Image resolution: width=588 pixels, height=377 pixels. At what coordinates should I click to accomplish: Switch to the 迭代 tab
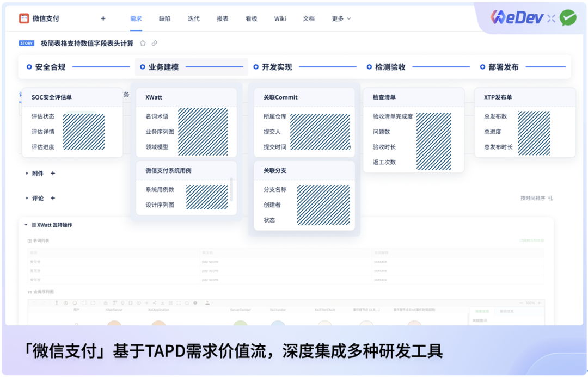pos(193,18)
